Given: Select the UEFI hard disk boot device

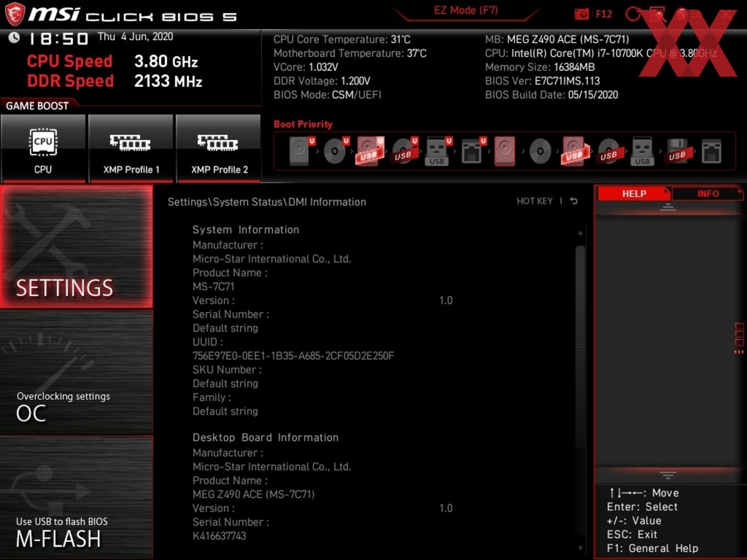Looking at the screenshot, I should (x=302, y=150).
